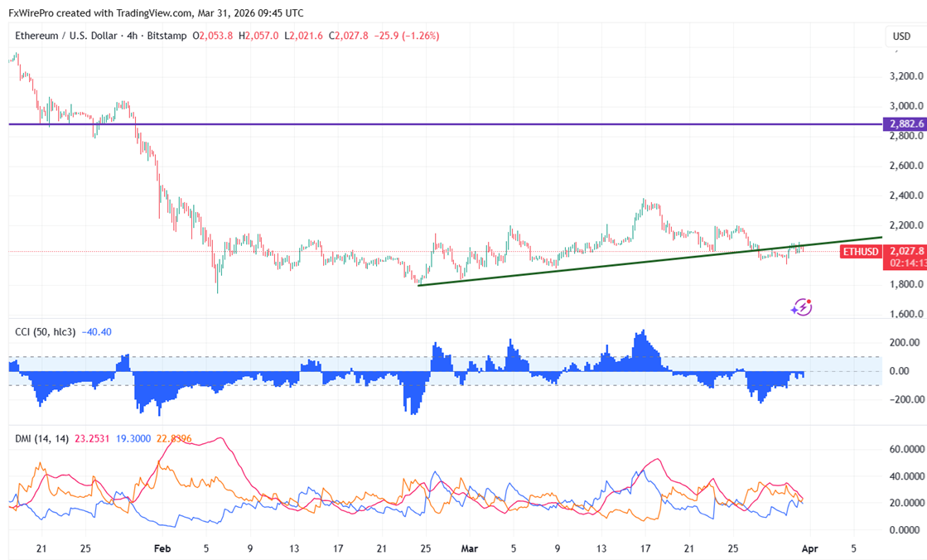Click the FxWirePro TradingView header text
This screenshot has height=560, width=927.
[x=156, y=12]
